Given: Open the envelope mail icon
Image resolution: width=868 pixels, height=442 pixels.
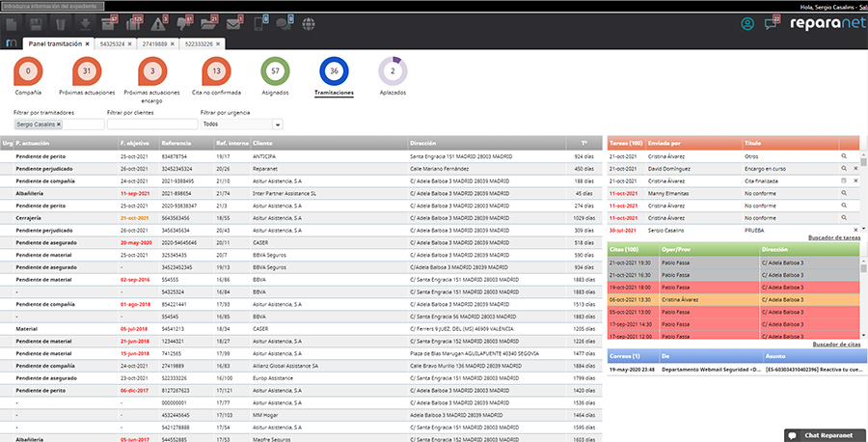Looking at the screenshot, I should pos(232,23).
